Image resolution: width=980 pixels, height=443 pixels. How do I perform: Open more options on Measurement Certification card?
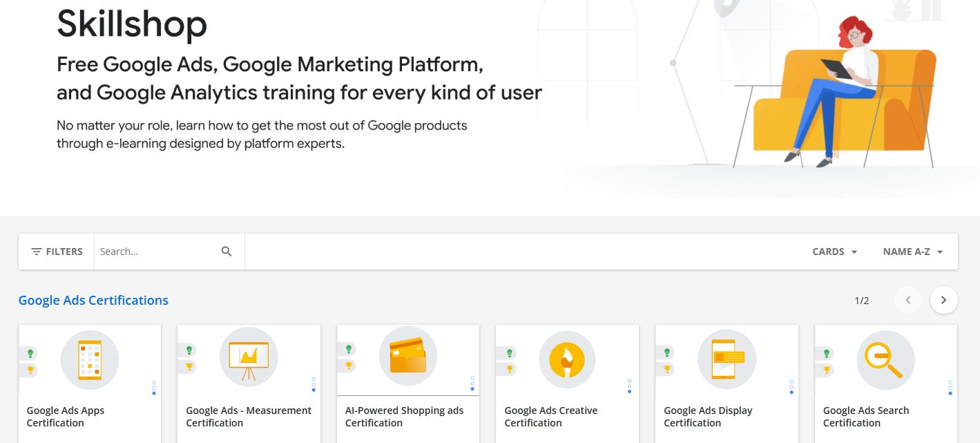pyautogui.click(x=314, y=384)
